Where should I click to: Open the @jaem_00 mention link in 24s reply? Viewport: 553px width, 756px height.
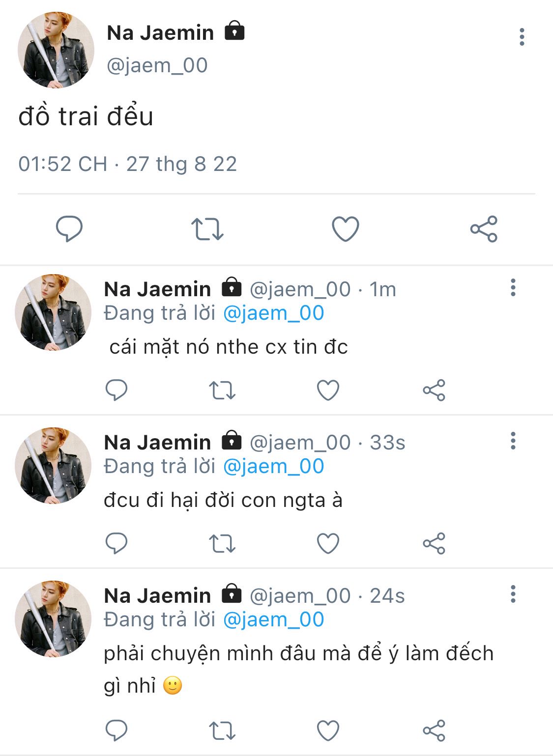[274, 620]
